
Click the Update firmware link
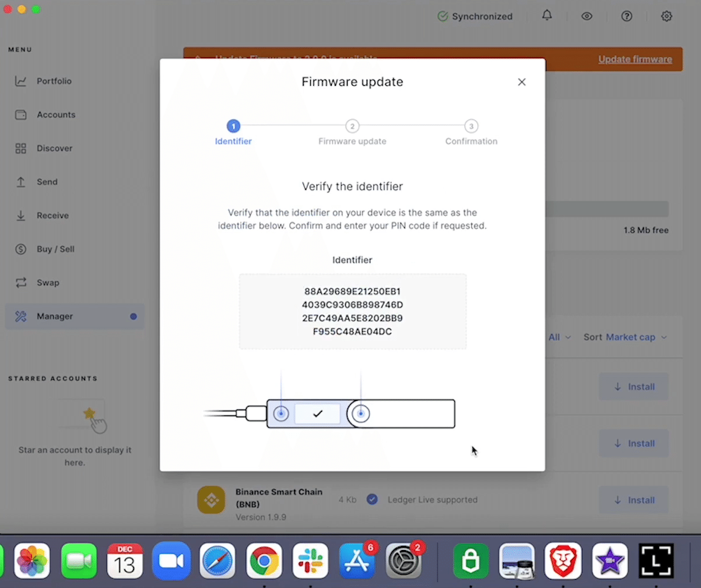635,60
